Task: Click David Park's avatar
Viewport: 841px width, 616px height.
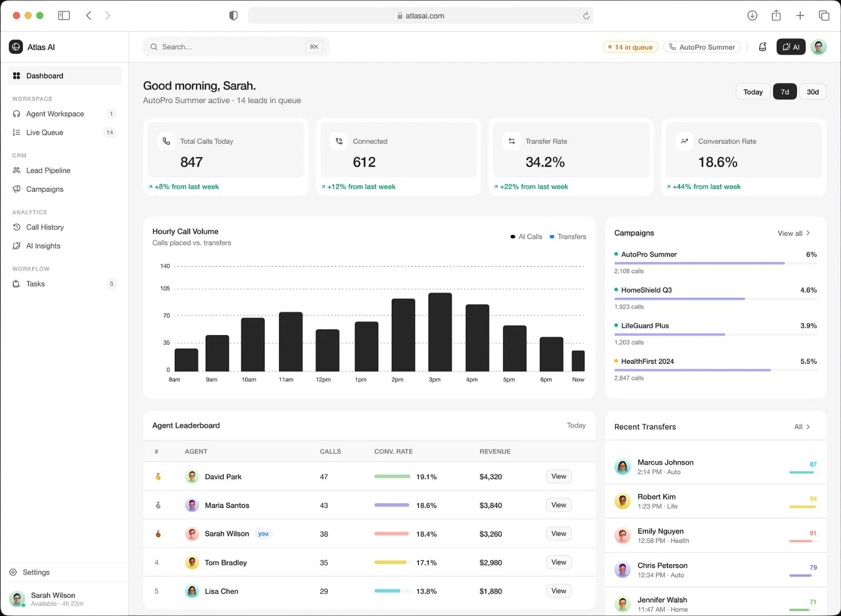Action: coord(192,477)
